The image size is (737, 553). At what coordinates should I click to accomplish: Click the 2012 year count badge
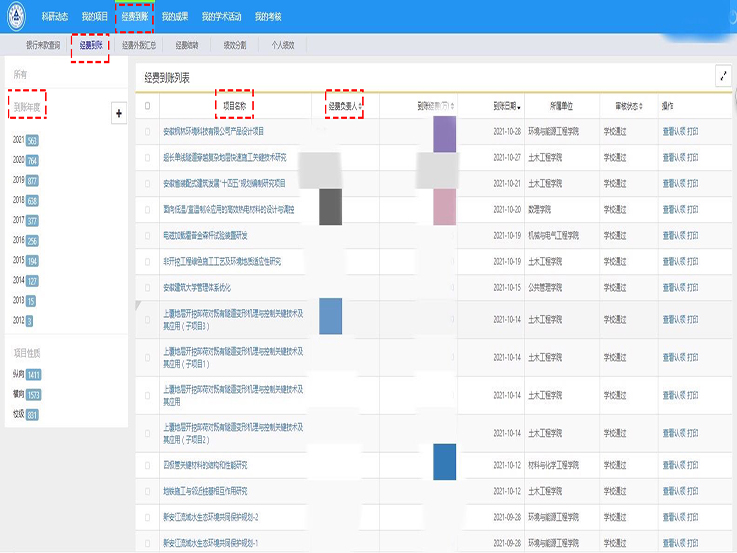(x=29, y=320)
